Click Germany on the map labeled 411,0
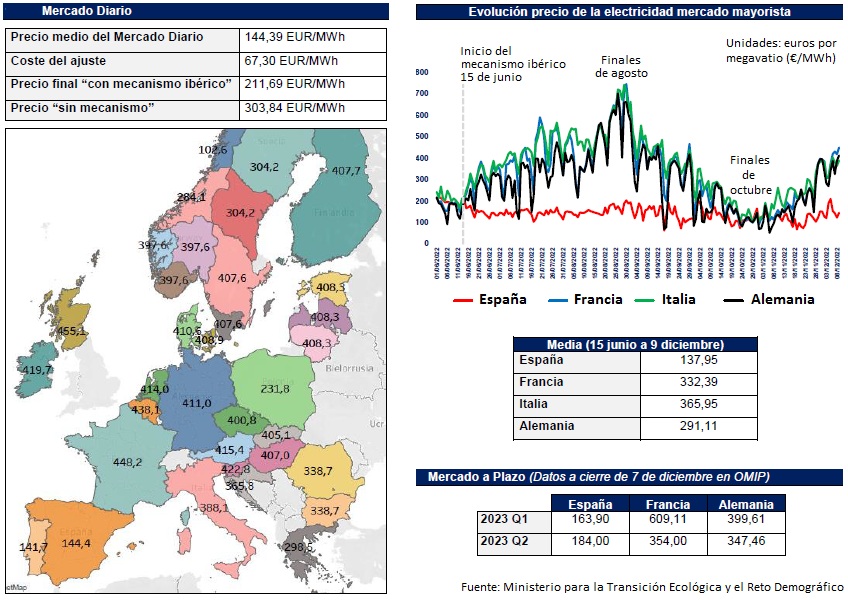The image size is (848, 600). coord(196,402)
